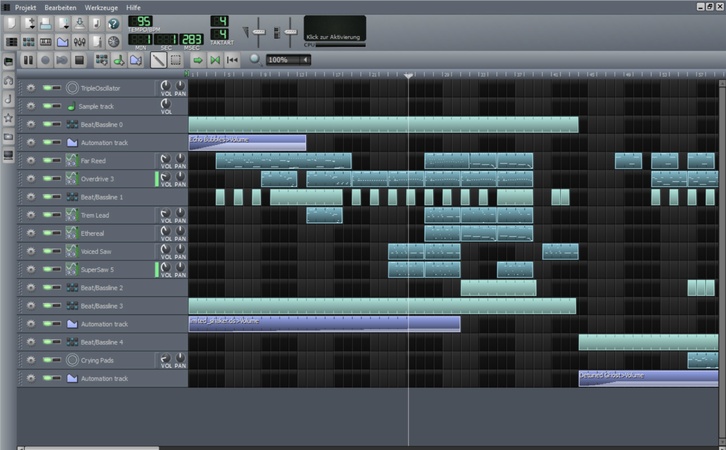Show the Piano Roll icon
The width and height of the screenshot is (726, 450).
click(45, 42)
